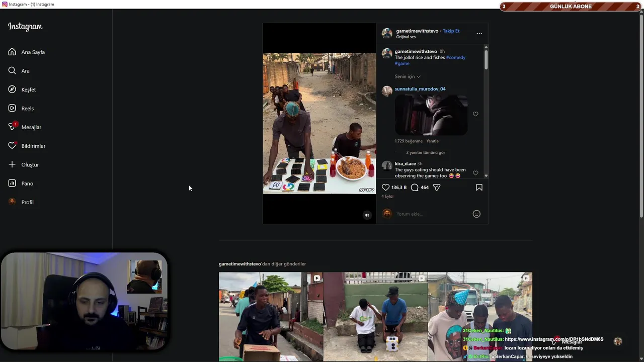Viewport: 644px width, 362px height.
Task: Click the Instagram link in chat overlay
Action: [554, 339]
